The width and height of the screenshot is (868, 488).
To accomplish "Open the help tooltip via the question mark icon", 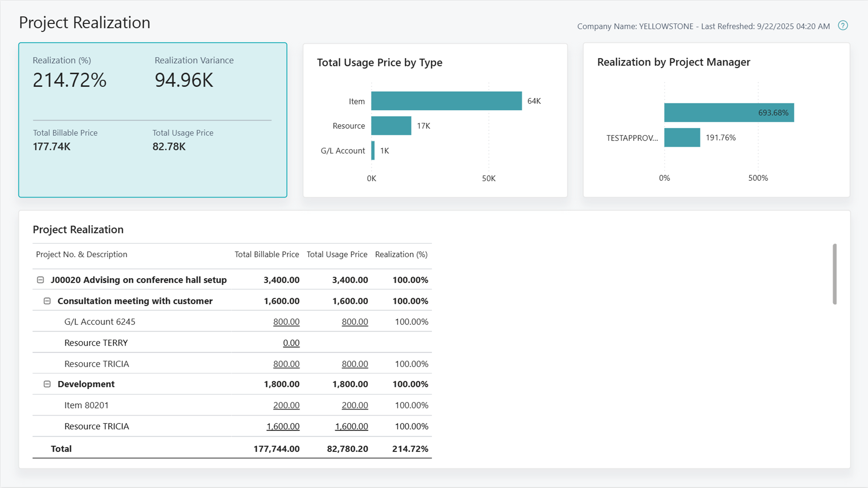I will click(x=843, y=26).
